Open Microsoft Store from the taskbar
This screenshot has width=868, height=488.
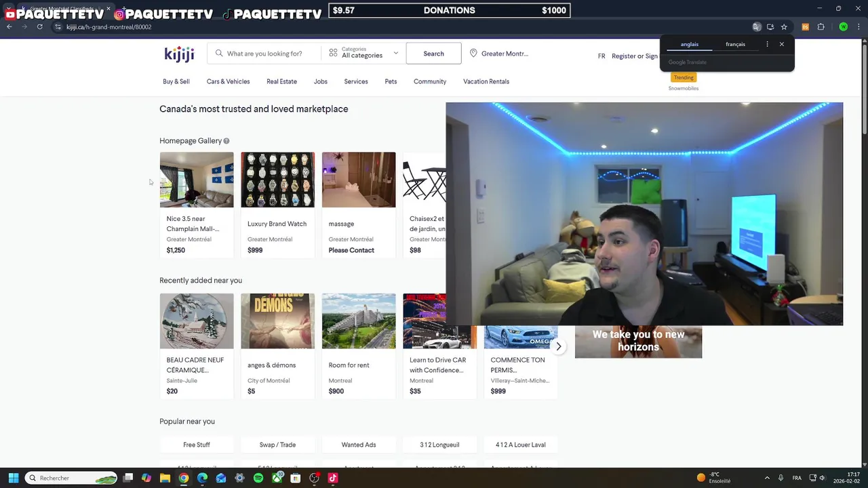click(x=296, y=478)
